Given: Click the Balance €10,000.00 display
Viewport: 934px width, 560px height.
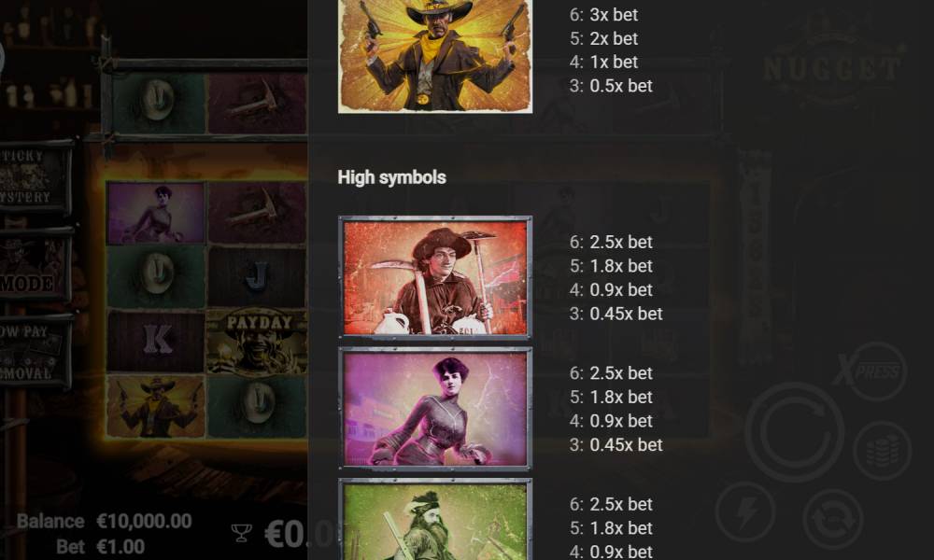Looking at the screenshot, I should tap(105, 522).
